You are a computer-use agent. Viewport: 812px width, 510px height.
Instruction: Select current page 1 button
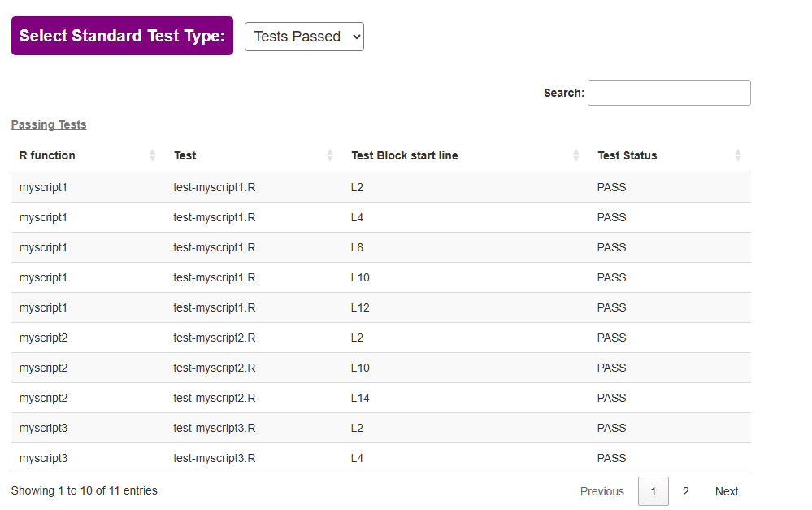pyautogui.click(x=654, y=491)
